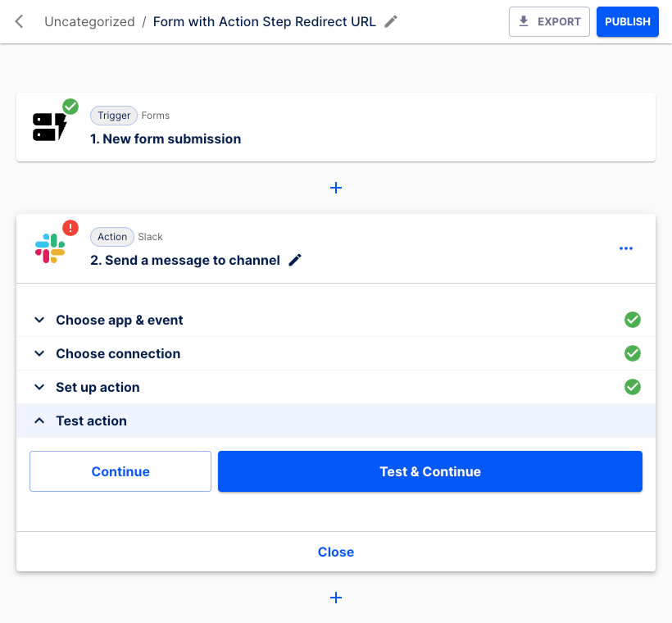Click the green check badge on the trigger step
Image resolution: width=672 pixels, height=623 pixels.
point(70,107)
